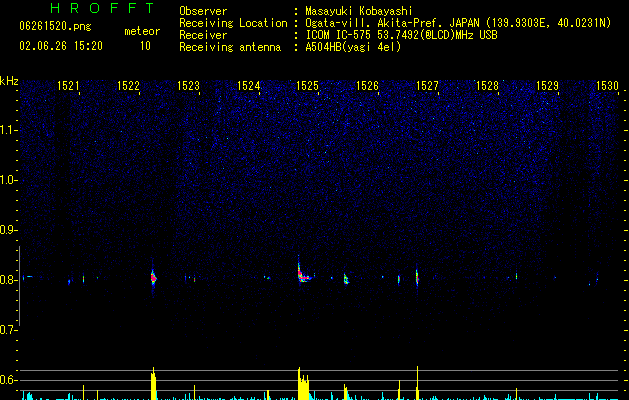This screenshot has height=400, width=629.
Task: Click the observer name Masayuki Kobayashi
Action: (x=359, y=11)
